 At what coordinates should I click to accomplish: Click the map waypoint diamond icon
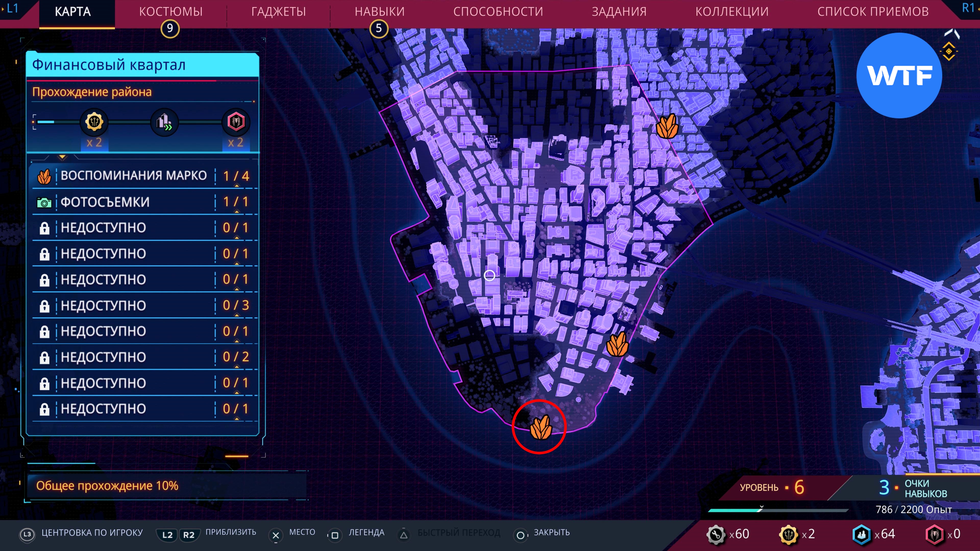tap(949, 51)
